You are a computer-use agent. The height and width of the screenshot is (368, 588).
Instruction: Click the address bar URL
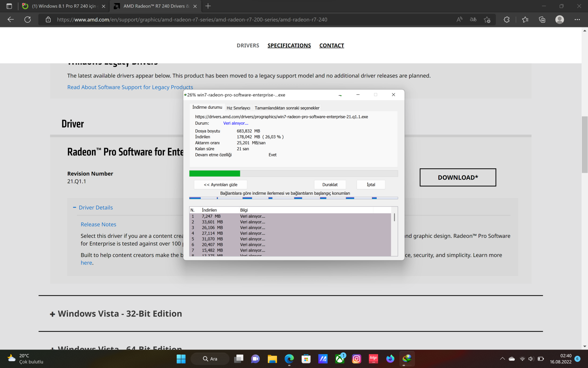[x=192, y=19]
